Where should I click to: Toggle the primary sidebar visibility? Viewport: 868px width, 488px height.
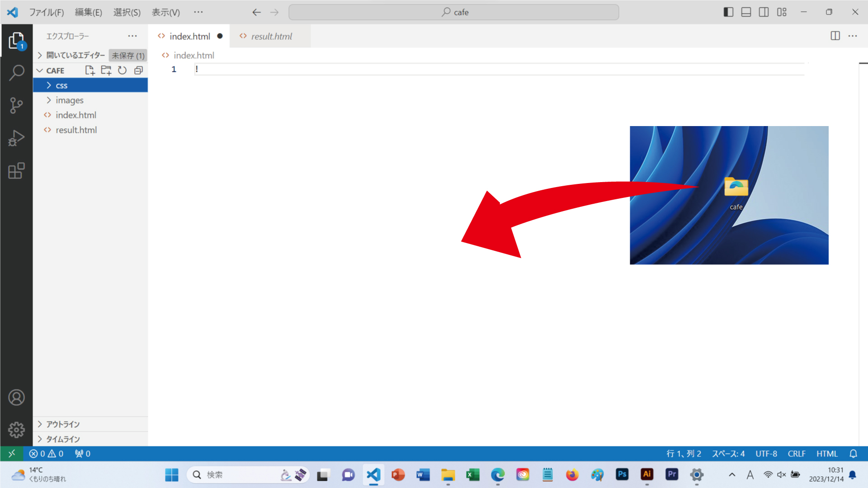point(728,12)
